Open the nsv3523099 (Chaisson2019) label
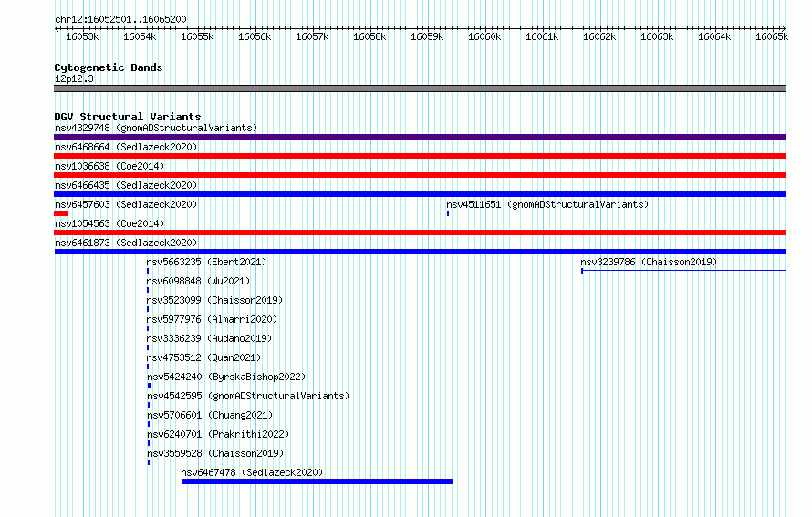 pos(214,300)
